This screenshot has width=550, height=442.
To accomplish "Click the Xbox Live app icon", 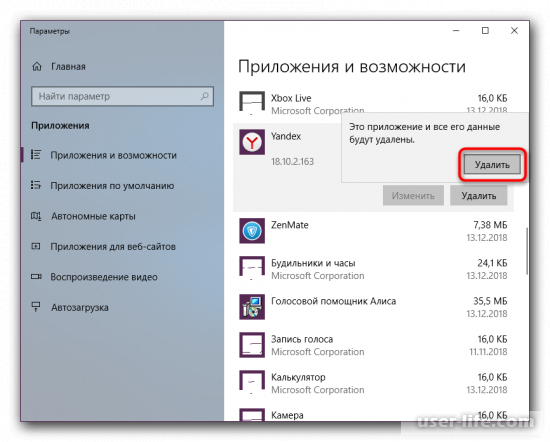I will [x=252, y=103].
